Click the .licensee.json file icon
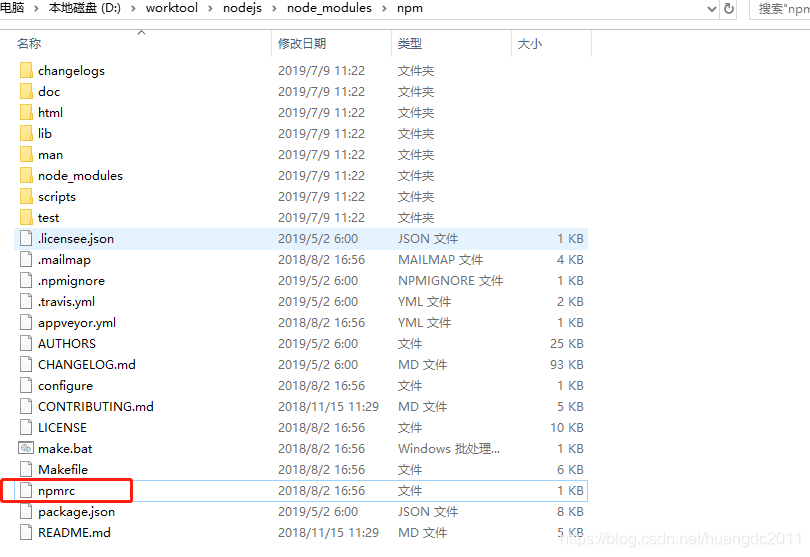This screenshot has height=557, width=810. tap(26, 238)
